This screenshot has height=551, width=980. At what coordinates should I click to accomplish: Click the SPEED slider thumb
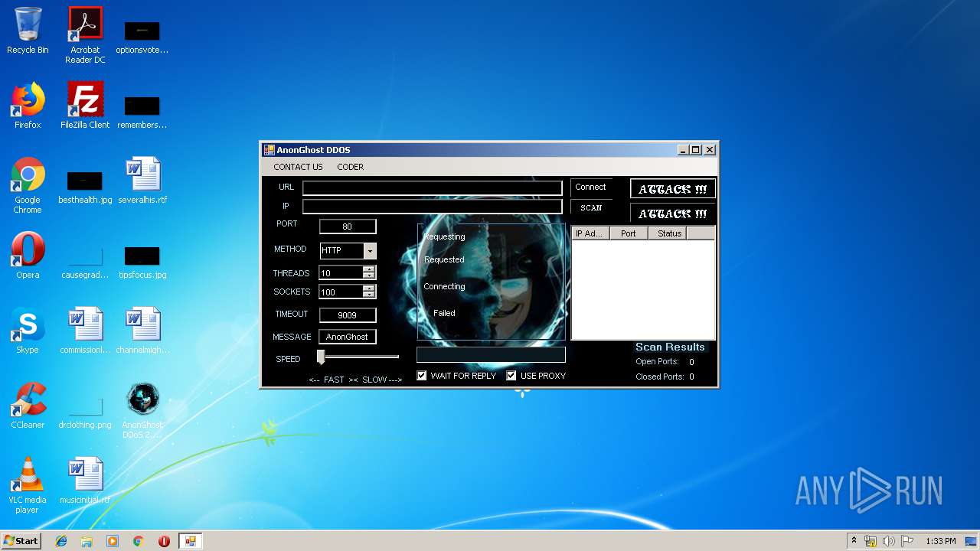[x=322, y=357]
